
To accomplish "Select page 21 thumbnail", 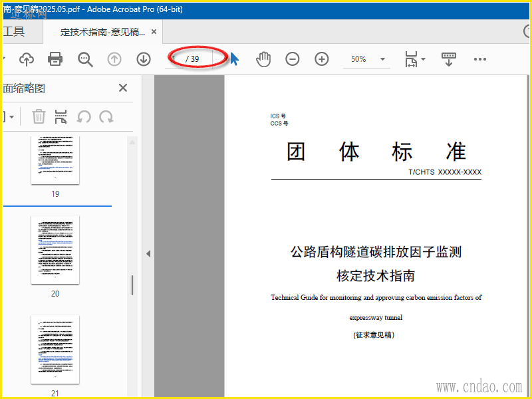I will coord(55,350).
